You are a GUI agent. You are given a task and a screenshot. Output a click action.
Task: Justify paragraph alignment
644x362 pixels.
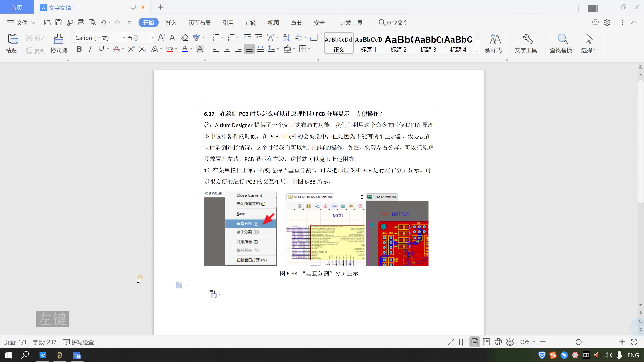tap(249, 49)
